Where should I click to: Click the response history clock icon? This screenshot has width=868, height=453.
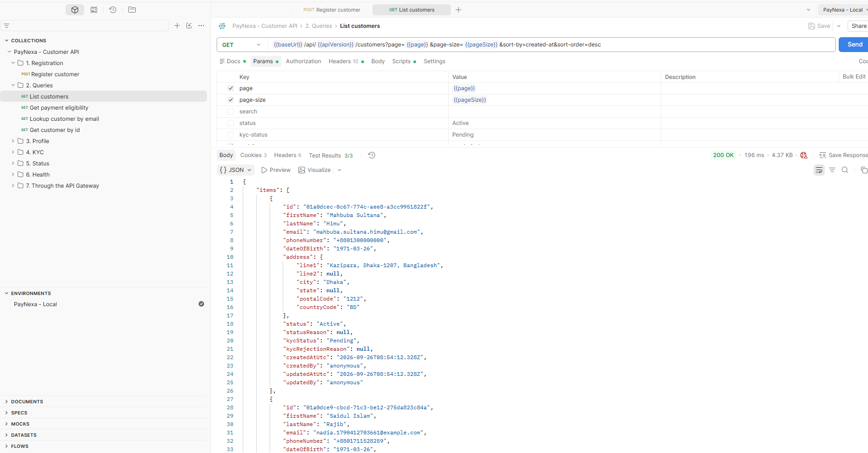coord(372,155)
